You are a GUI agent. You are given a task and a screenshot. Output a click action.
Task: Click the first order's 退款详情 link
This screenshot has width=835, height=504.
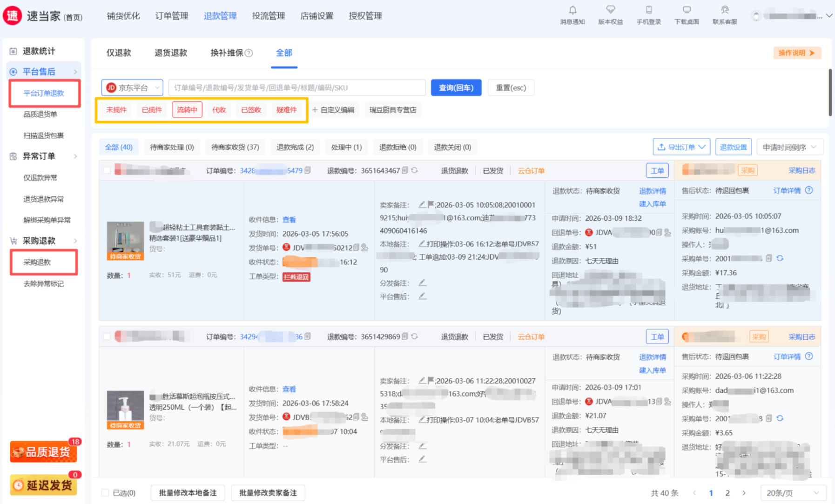[652, 191]
